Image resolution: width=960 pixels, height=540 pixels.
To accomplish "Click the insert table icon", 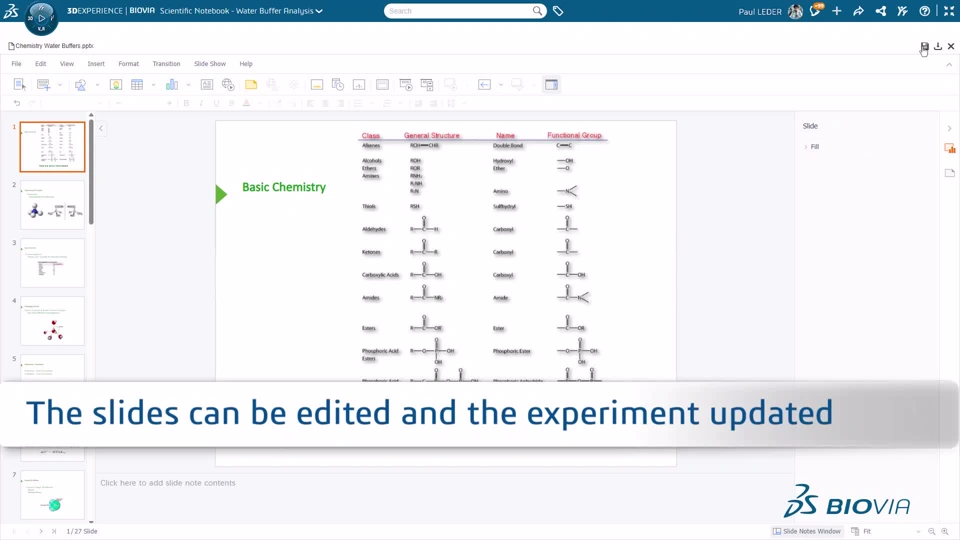I will [x=137, y=85].
